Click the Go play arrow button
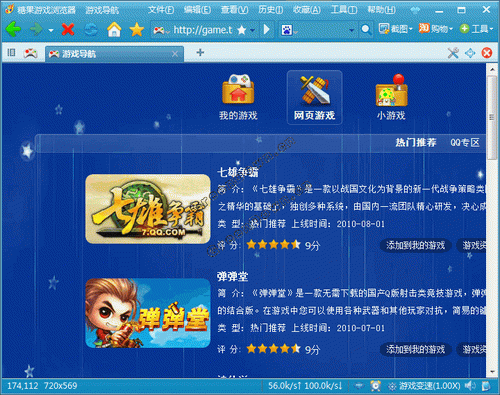The height and width of the screenshot is (395, 500). pos(266,30)
